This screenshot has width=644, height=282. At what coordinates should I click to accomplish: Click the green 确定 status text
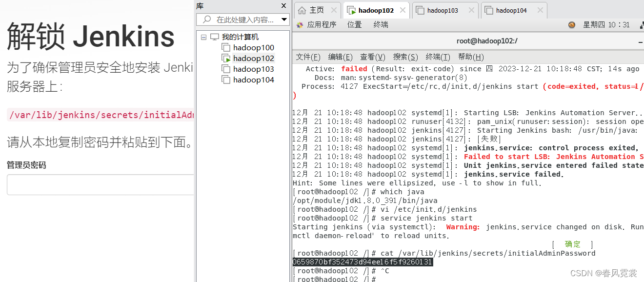coord(573,244)
